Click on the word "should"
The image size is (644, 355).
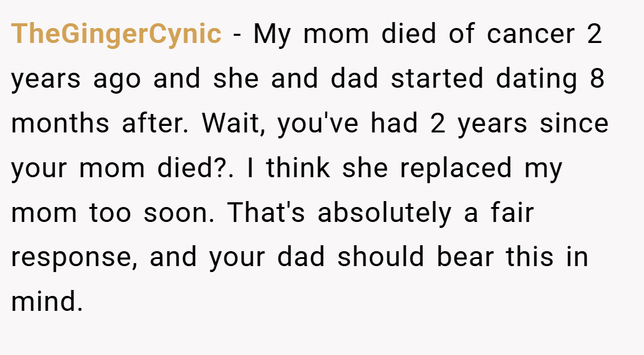click(x=380, y=257)
